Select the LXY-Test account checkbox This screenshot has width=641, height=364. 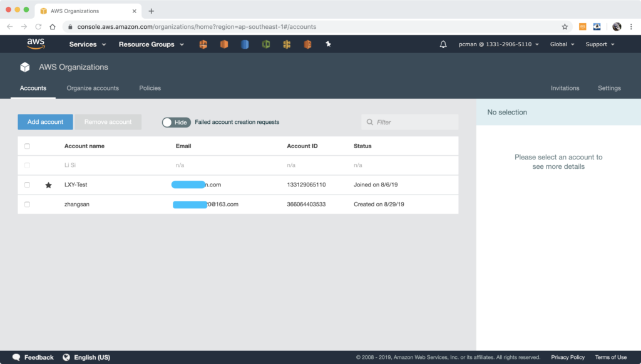pyautogui.click(x=27, y=185)
